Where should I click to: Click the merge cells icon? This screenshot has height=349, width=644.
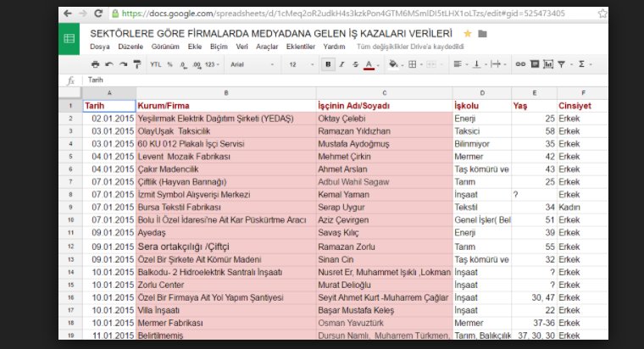click(x=433, y=64)
